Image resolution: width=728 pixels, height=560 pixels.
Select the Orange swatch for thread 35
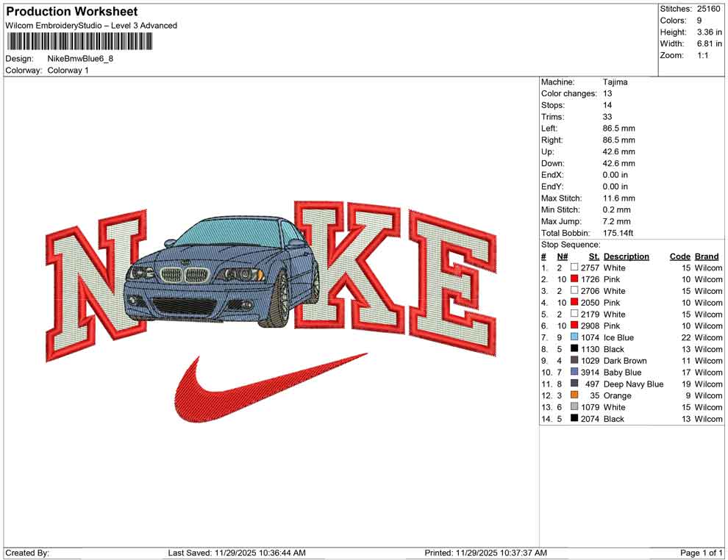[x=573, y=395]
